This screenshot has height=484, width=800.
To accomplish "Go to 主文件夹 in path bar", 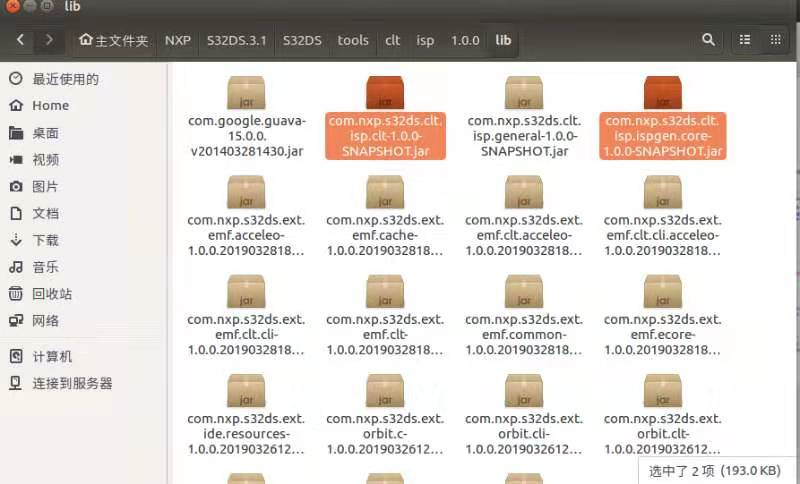I will coord(114,40).
